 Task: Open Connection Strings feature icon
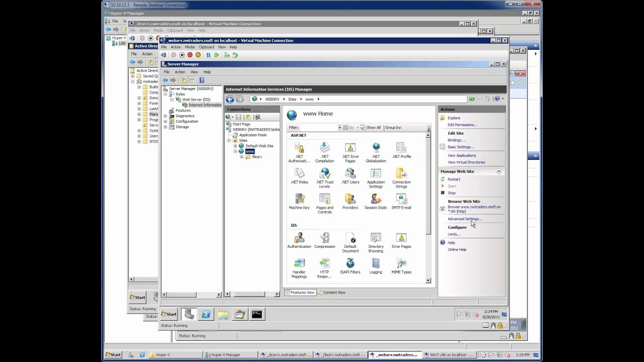tap(401, 178)
